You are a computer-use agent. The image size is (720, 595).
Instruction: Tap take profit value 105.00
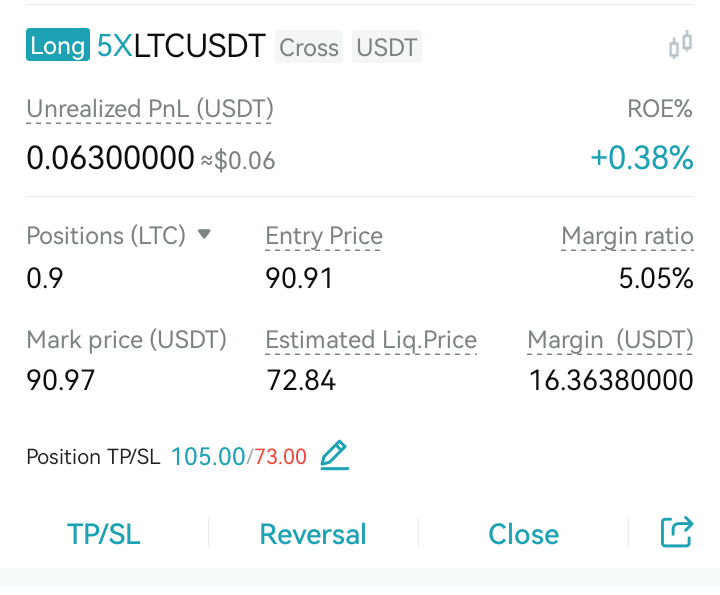coord(208,457)
